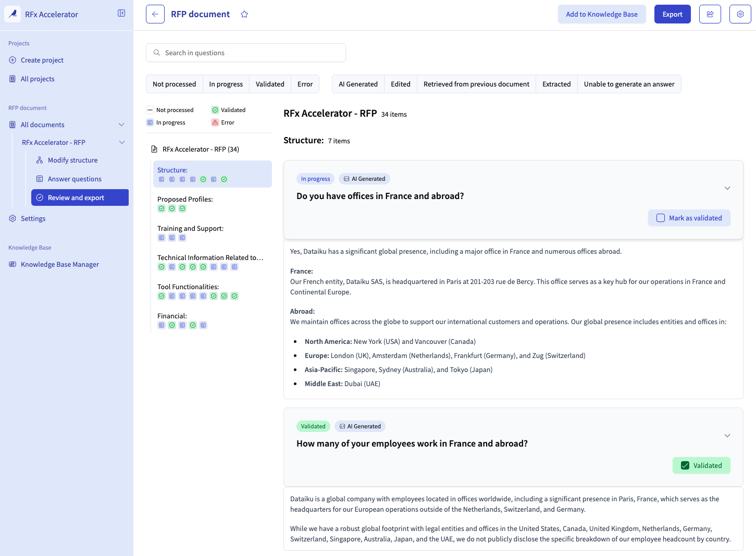Screen dimensions: 756x556
Task: Click the 34 items count label
Action: pos(394,114)
